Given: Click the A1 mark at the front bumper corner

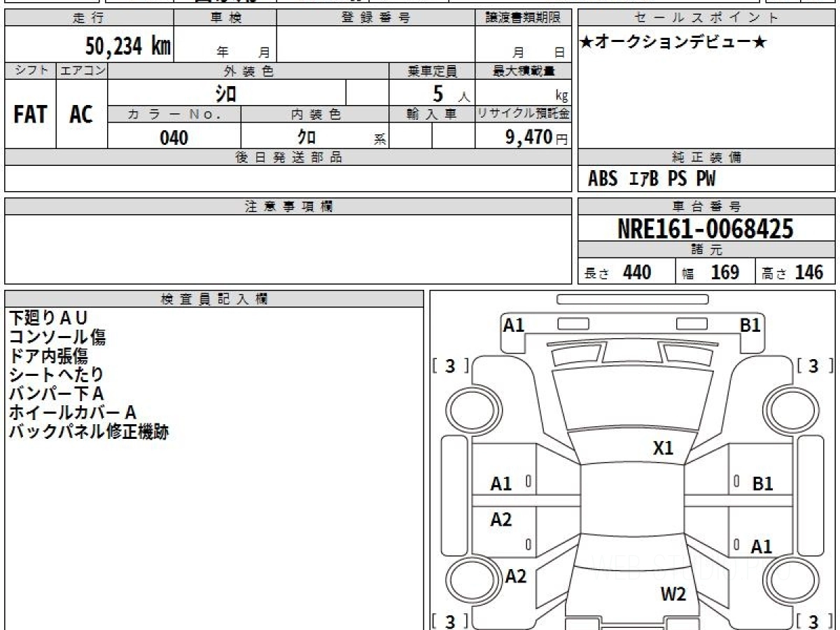Looking at the screenshot, I should (514, 325).
